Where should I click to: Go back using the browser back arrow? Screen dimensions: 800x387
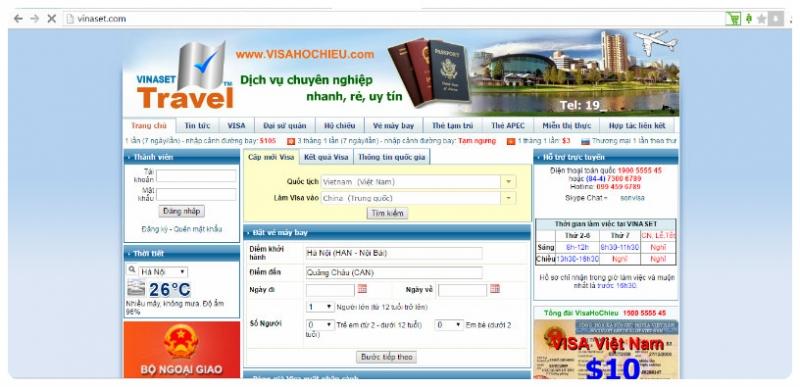click(x=18, y=19)
